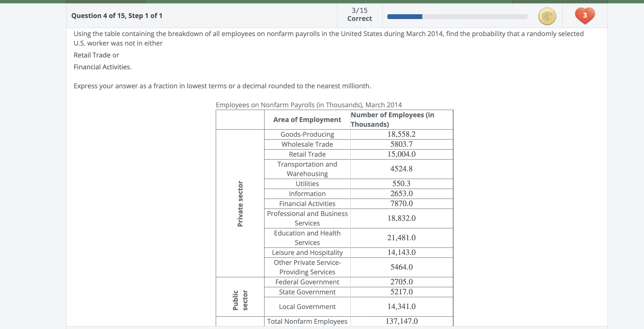Click the Area of Employment column header
Viewport: 644px width, 329px height.
coord(307,120)
